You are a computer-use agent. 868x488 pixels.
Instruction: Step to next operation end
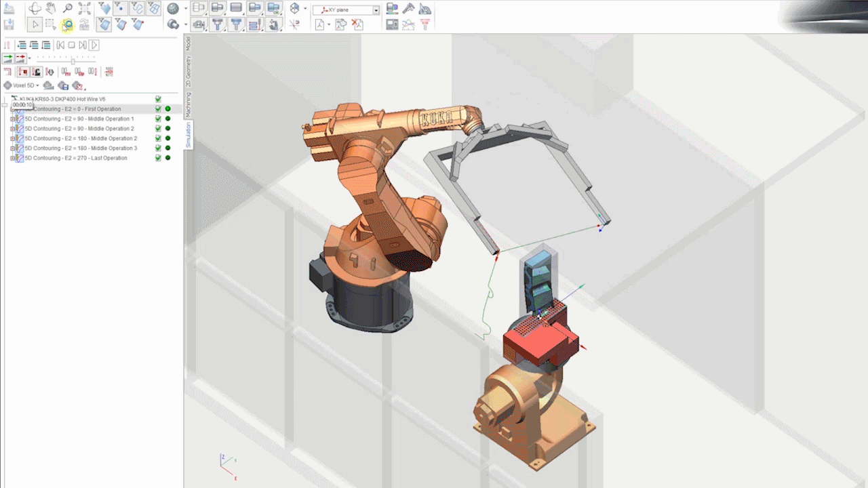83,45
